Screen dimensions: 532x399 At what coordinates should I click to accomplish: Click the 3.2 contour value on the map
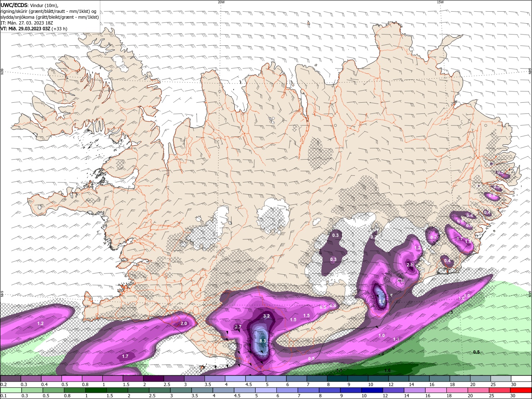click(267, 316)
